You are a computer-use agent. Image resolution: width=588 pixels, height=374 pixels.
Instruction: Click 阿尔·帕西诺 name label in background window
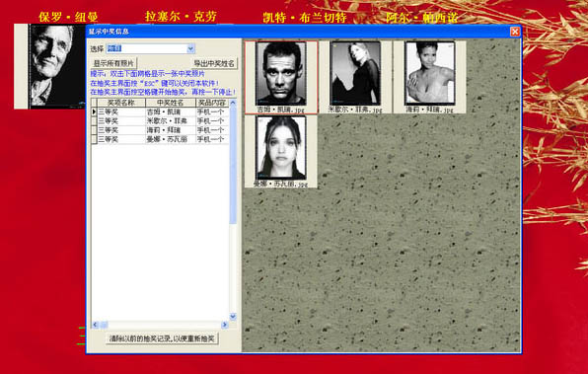(x=422, y=18)
